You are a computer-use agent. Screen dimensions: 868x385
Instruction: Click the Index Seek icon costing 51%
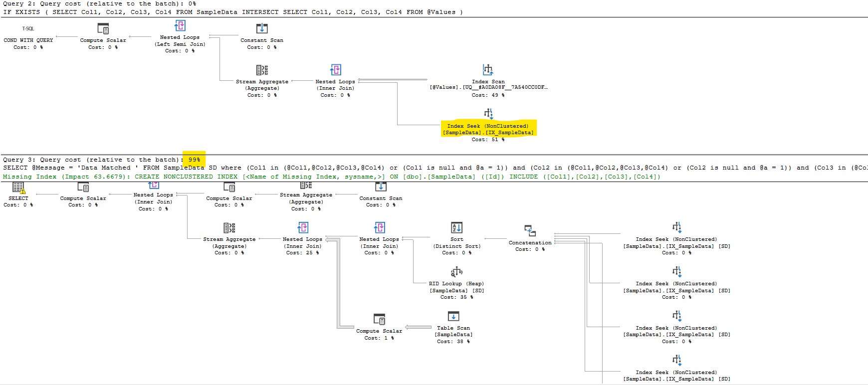[488, 114]
